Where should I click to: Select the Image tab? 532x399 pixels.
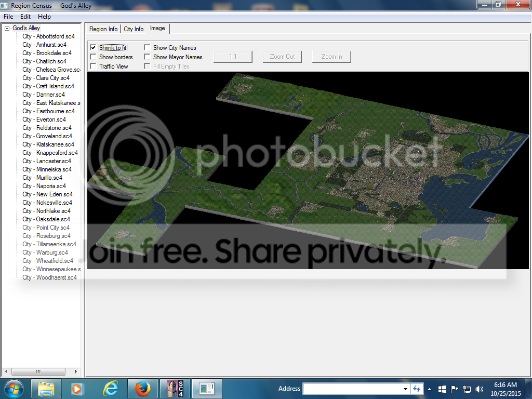pos(158,28)
